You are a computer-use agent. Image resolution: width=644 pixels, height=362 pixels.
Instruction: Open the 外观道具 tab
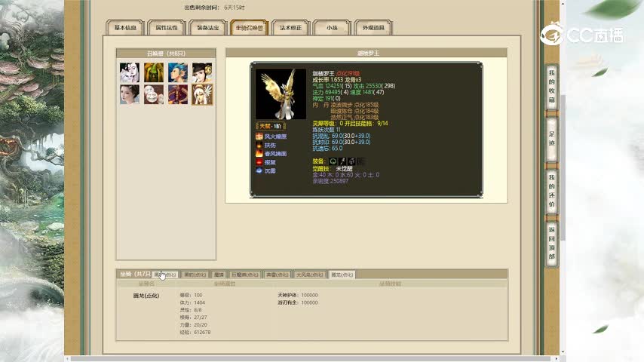click(x=373, y=28)
